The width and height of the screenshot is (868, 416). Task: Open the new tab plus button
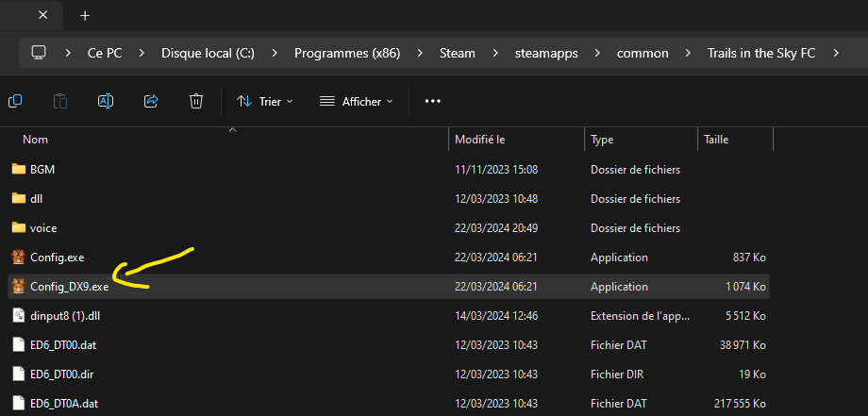85,15
